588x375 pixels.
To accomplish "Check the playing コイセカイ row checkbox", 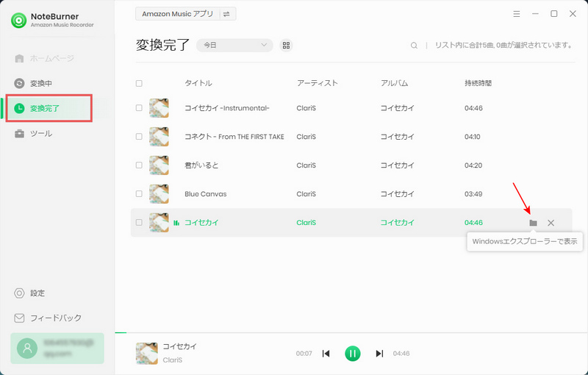I will (x=139, y=222).
